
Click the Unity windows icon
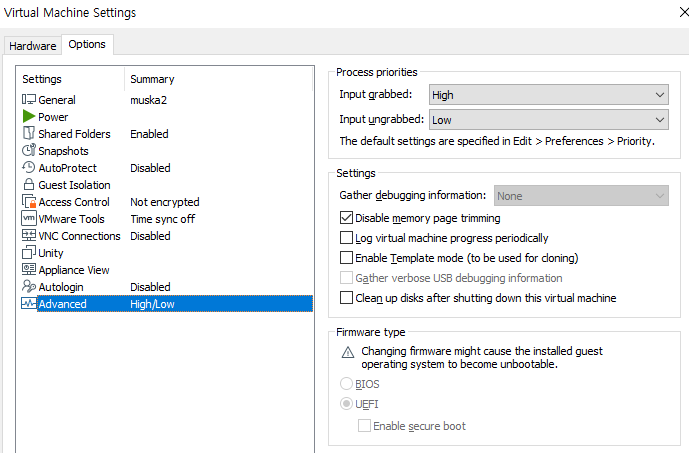click(29, 252)
